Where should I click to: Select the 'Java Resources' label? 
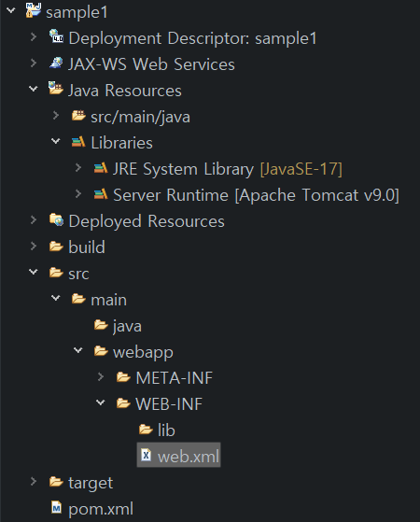[125, 91]
